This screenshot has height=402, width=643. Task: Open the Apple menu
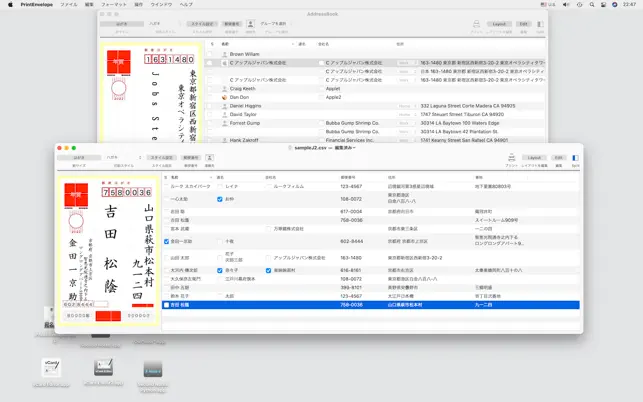10,5
